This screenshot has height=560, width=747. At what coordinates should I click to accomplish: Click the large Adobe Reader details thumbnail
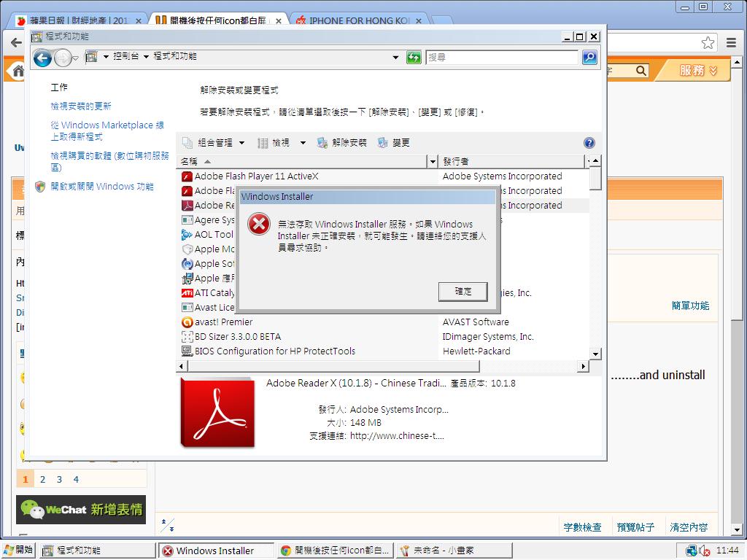tap(217, 413)
